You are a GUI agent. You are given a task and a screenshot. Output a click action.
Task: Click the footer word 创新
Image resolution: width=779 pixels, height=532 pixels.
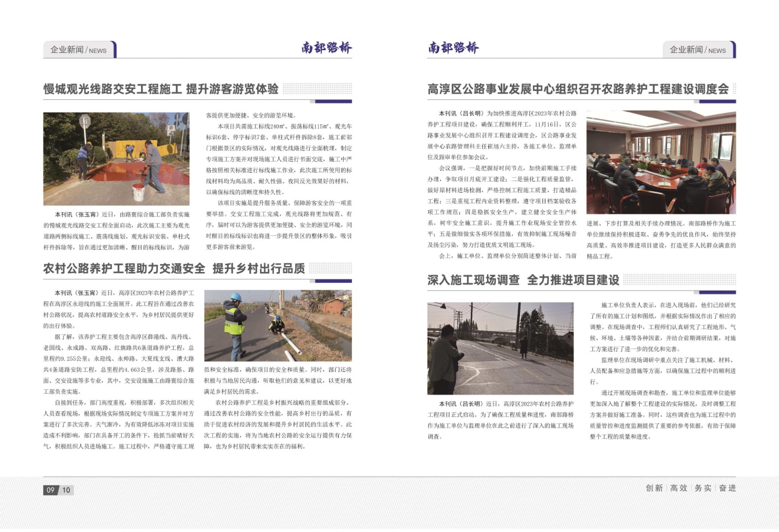coord(654,488)
